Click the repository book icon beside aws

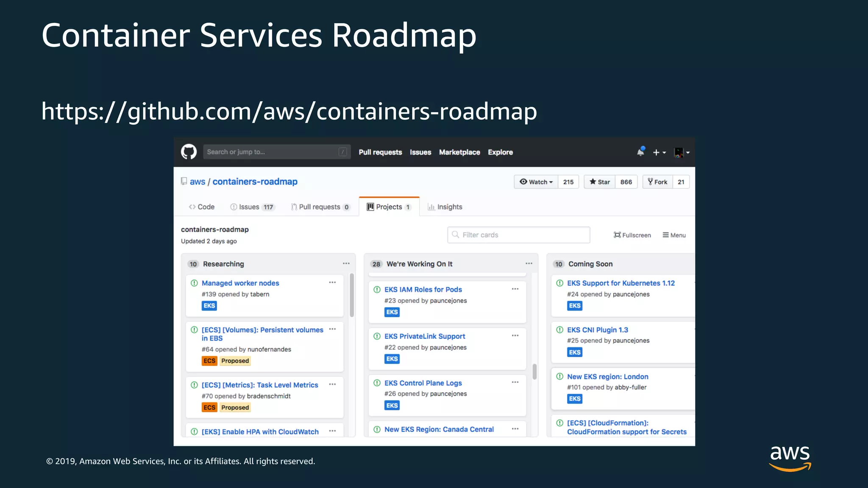point(184,181)
